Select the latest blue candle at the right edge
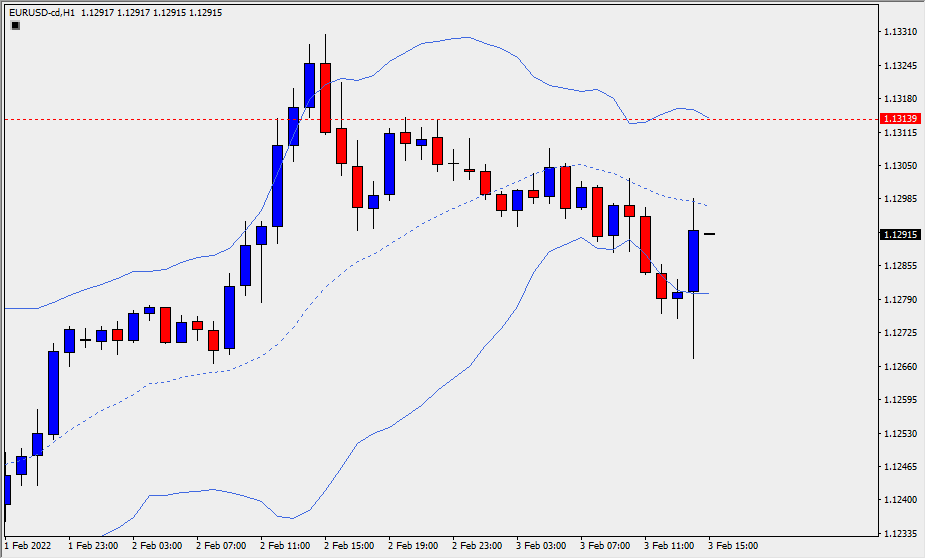Viewport: 926px width, 559px height. (x=693, y=260)
